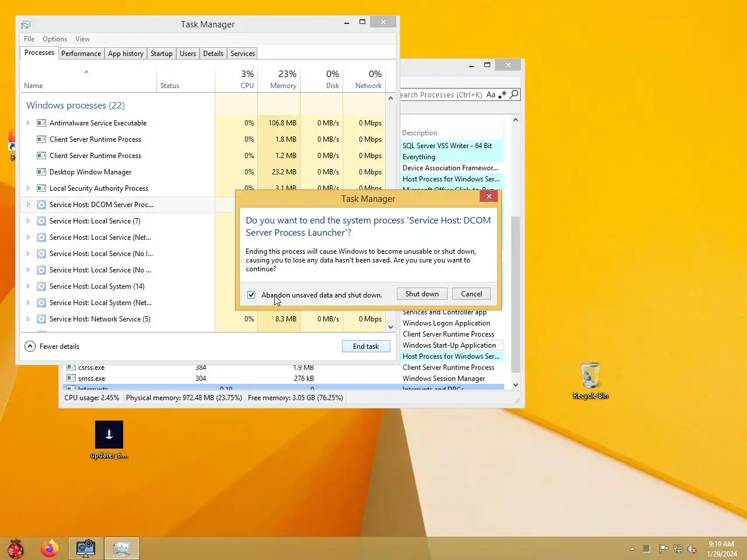Screen dimensions: 747x560
Task: Click the gear icon of Network Service (5)
Action: coord(41,319)
